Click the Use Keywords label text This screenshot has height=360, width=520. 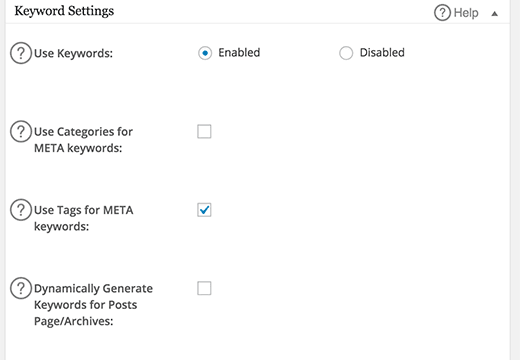tap(73, 53)
